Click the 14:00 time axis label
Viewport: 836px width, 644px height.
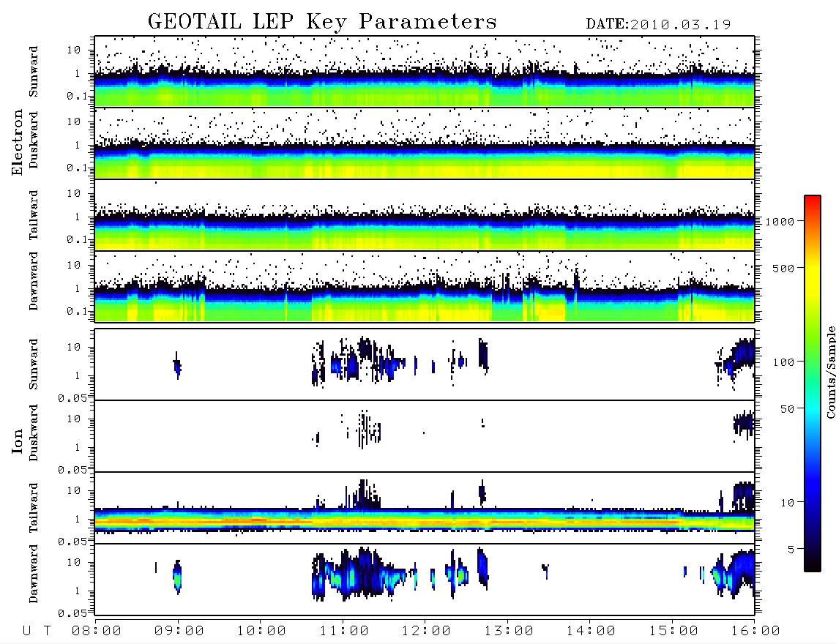[591, 631]
